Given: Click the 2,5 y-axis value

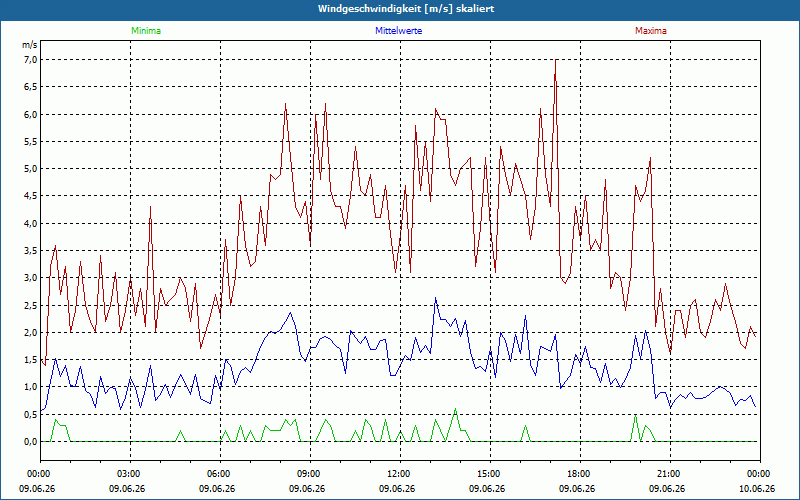Looking at the screenshot, I should click(31, 305).
